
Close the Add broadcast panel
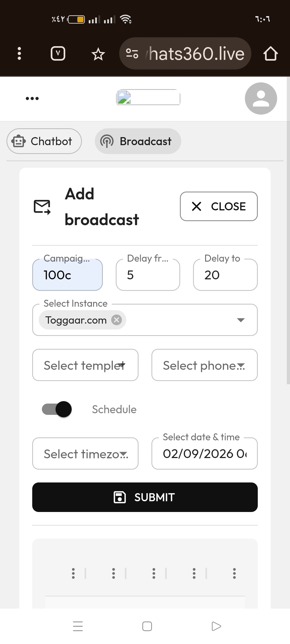tap(219, 206)
